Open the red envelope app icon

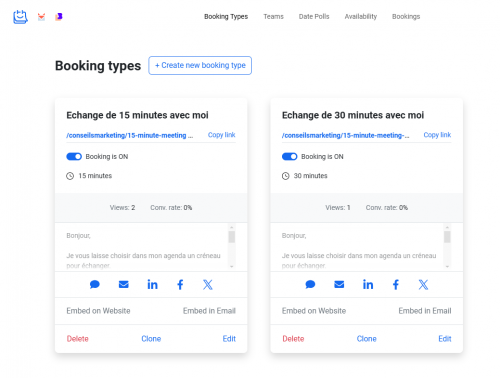[41, 17]
